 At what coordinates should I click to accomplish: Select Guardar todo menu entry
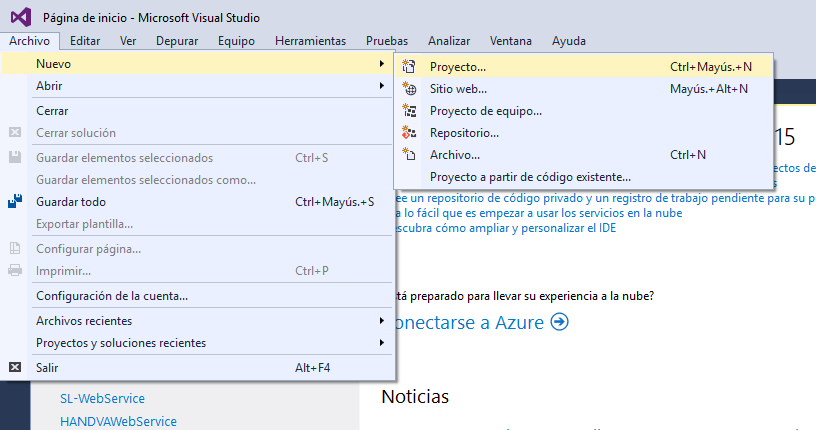(197, 201)
